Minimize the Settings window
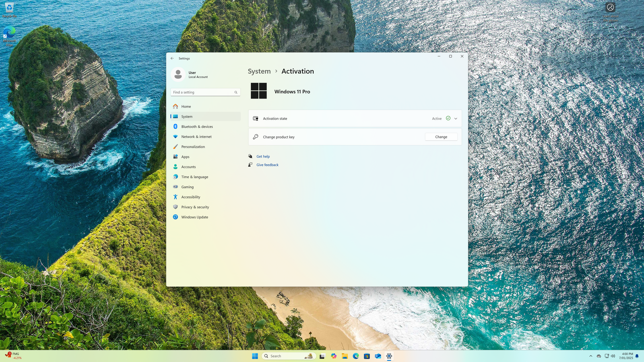Viewport: 644px width, 362px height. (439, 56)
